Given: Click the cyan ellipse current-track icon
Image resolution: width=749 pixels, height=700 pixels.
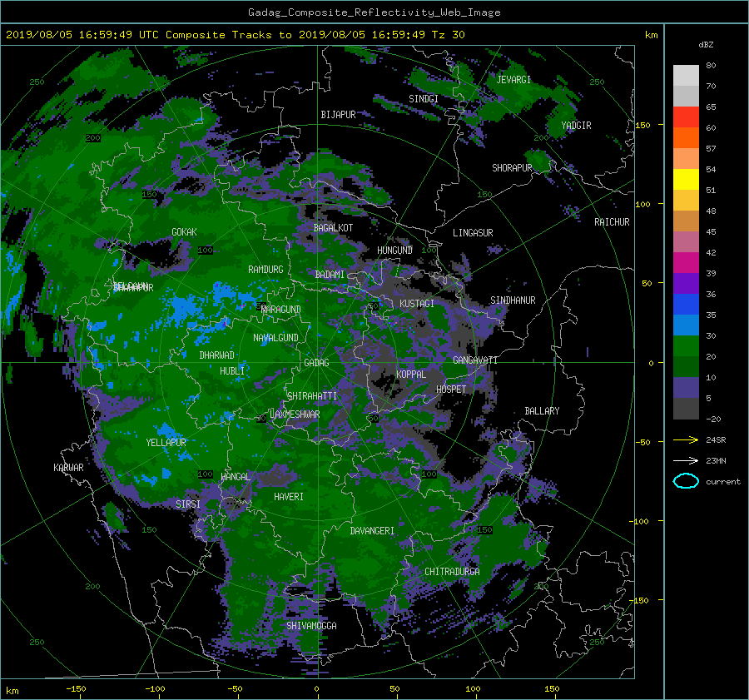Looking at the screenshot, I should [686, 481].
